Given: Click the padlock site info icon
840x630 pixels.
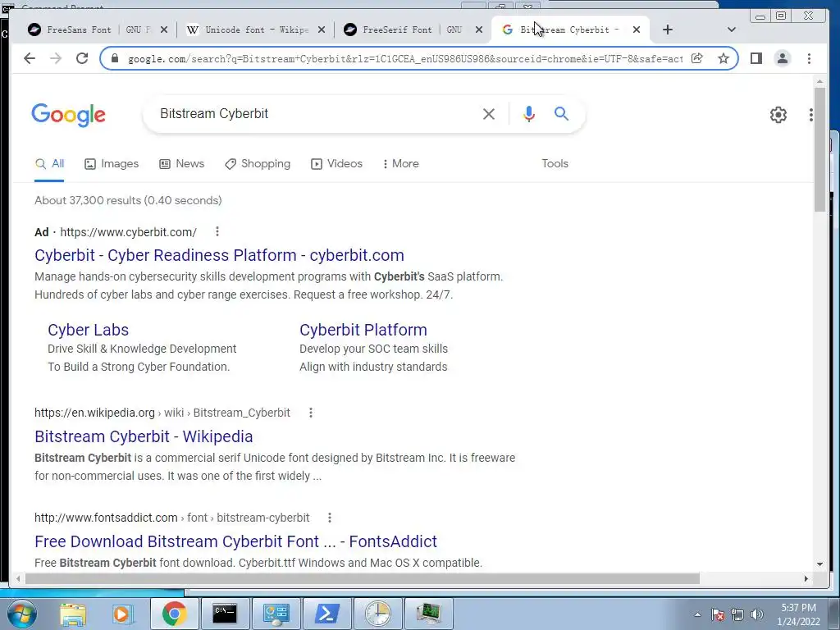Looking at the screenshot, I should coord(114,58).
